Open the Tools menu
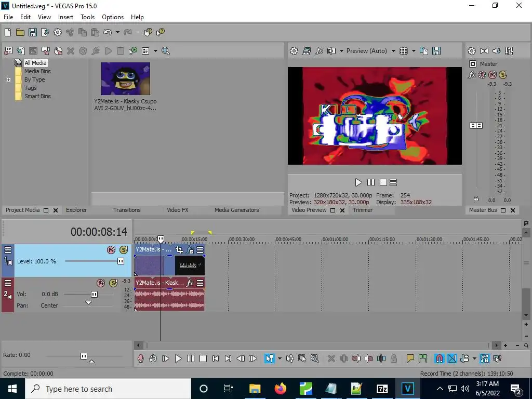 [87, 17]
